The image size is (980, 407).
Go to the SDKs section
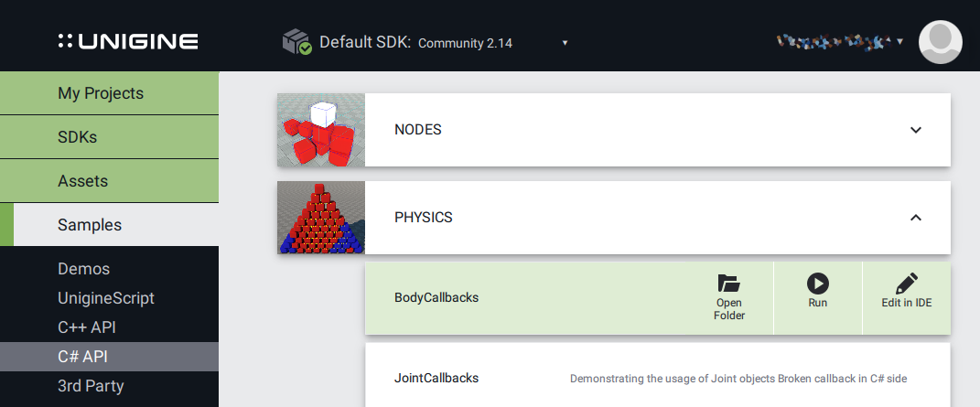[110, 136]
